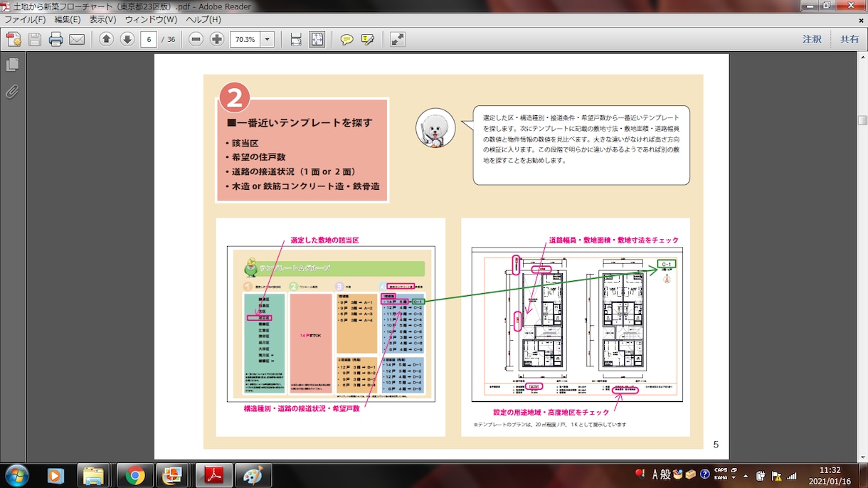This screenshot has height=488, width=868.
Task: Select the fit-width scrolling mode icon
Action: 296,39
